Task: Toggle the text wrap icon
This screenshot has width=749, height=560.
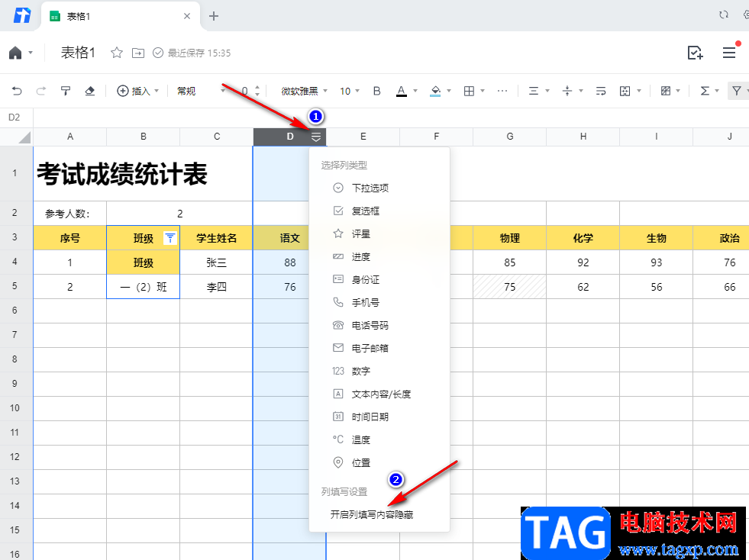Action: (601, 91)
